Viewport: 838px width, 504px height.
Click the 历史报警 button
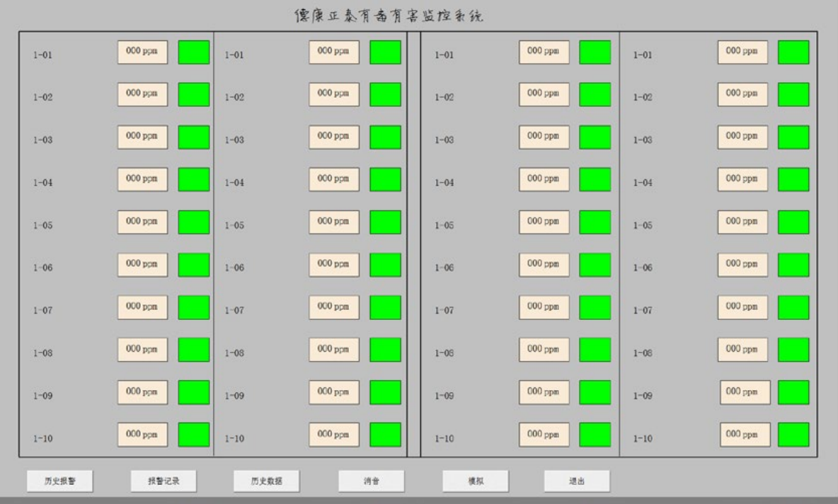(60, 481)
